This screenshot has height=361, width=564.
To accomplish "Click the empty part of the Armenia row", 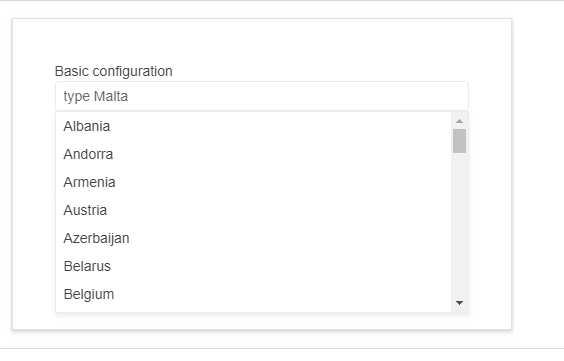I will pyautogui.click(x=283, y=183).
